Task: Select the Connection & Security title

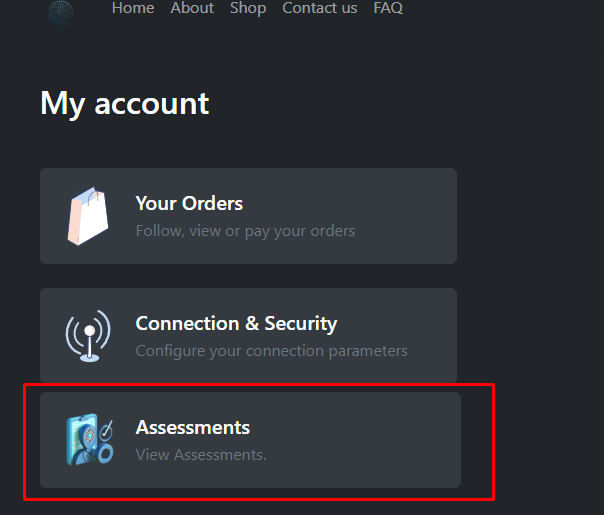Action: pyautogui.click(x=236, y=323)
